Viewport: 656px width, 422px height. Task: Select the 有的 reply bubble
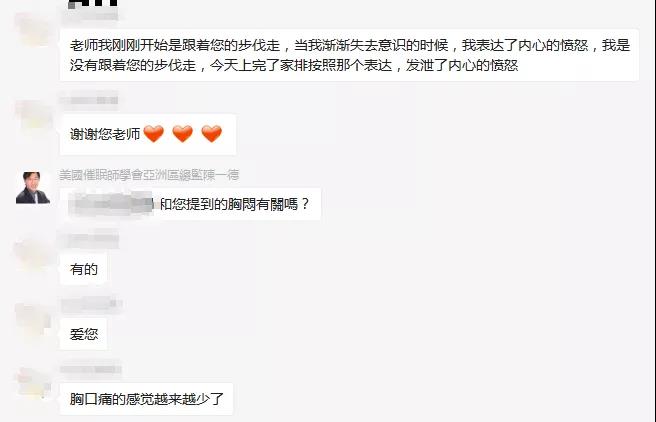[x=83, y=269]
